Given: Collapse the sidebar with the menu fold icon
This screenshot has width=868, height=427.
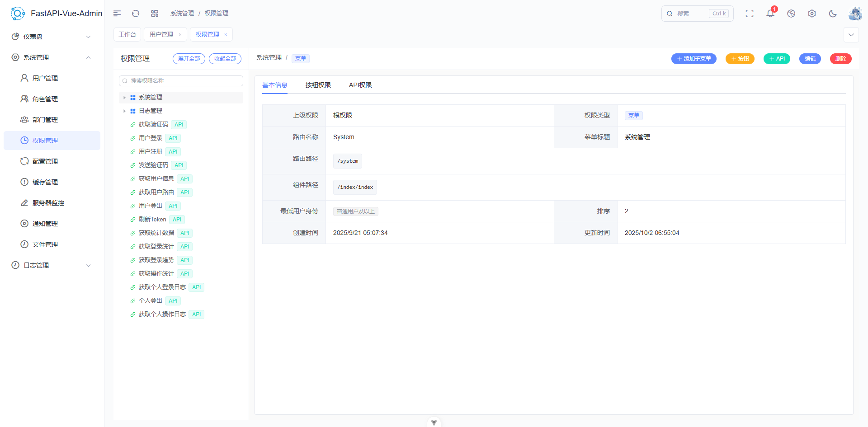Looking at the screenshot, I should click(117, 14).
